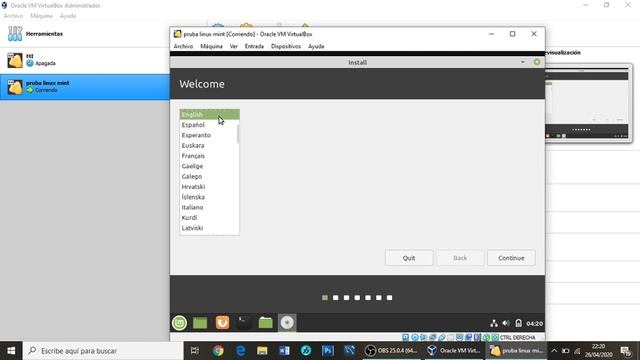This screenshot has width=640, height=360.
Task: Click the Back button in installer
Action: tap(460, 258)
